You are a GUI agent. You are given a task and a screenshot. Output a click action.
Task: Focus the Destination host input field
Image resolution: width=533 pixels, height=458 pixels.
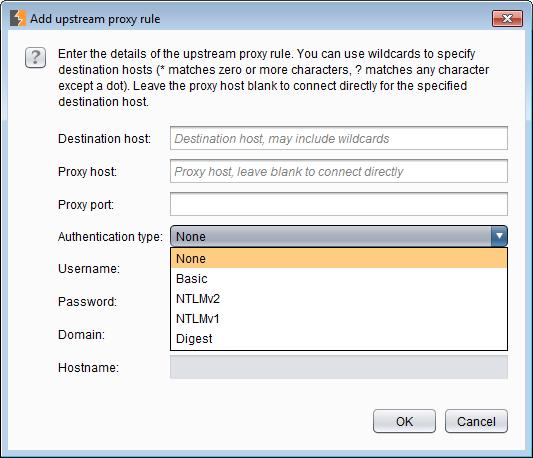click(339, 138)
